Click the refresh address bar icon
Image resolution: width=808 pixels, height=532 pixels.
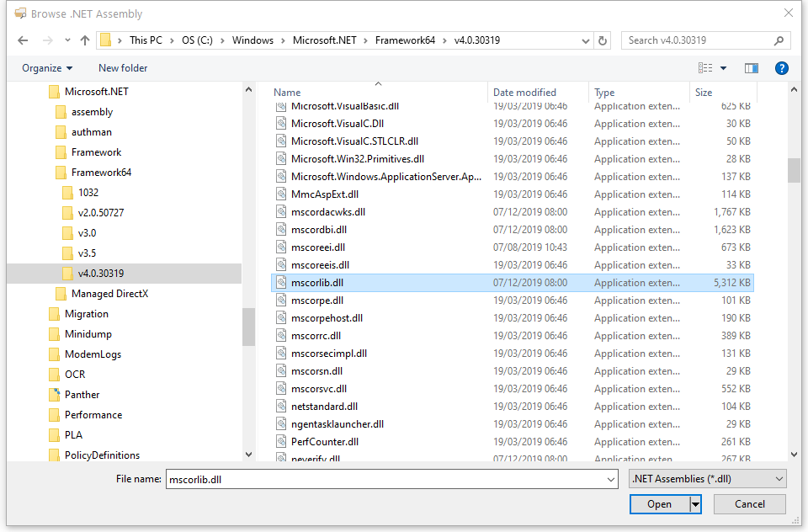click(x=602, y=40)
